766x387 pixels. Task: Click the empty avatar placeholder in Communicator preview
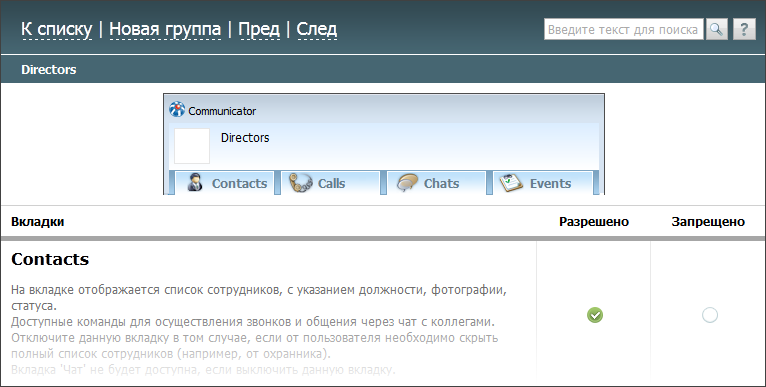[192, 146]
